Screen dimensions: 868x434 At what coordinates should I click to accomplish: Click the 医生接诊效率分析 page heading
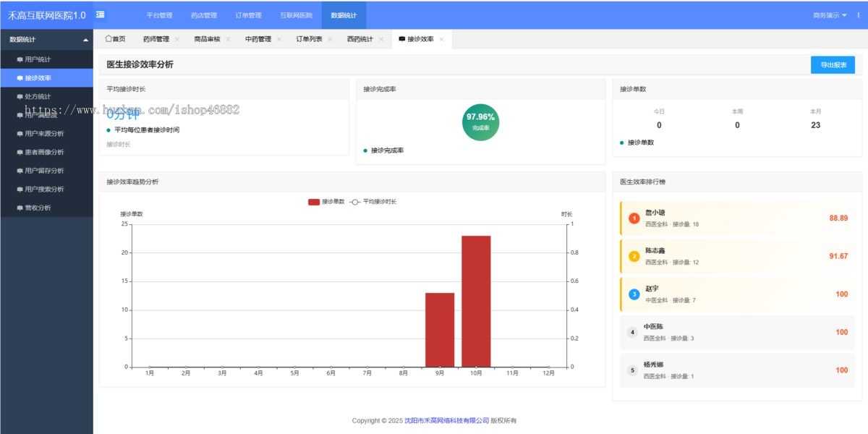coord(140,64)
